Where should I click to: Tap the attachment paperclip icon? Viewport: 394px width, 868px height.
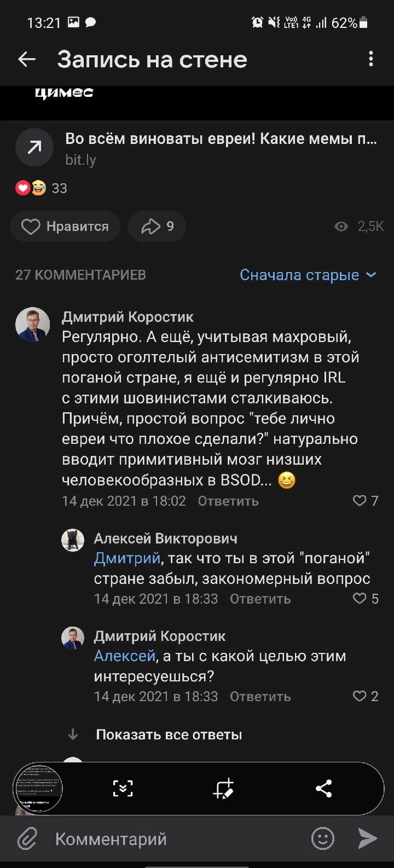[27, 838]
